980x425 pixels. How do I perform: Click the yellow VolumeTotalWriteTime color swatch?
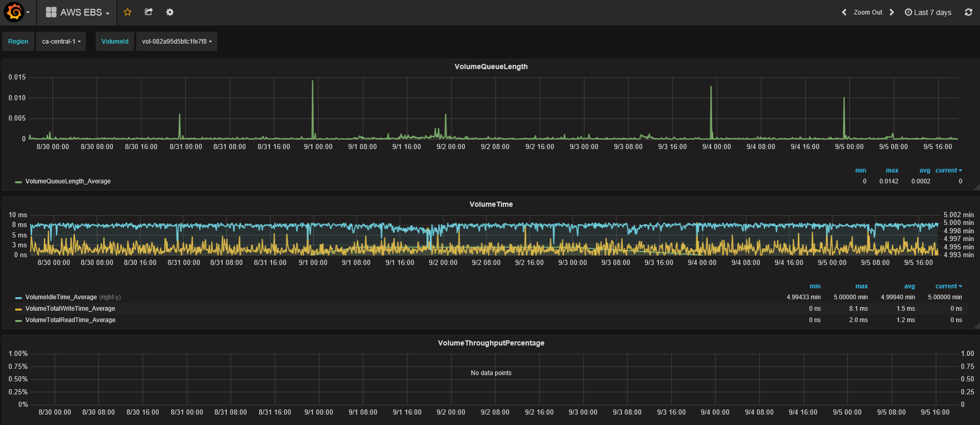[19, 309]
